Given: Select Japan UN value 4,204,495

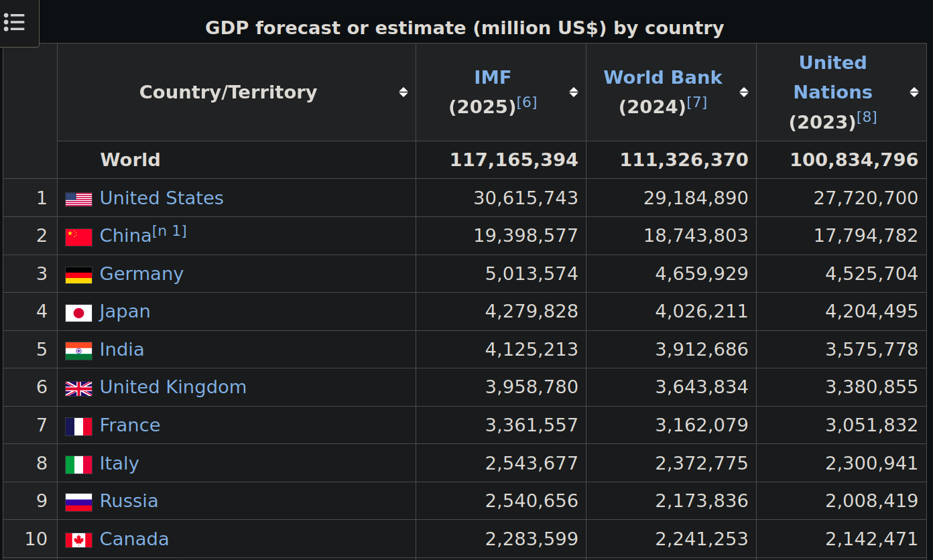Looking at the screenshot, I should point(872,311).
